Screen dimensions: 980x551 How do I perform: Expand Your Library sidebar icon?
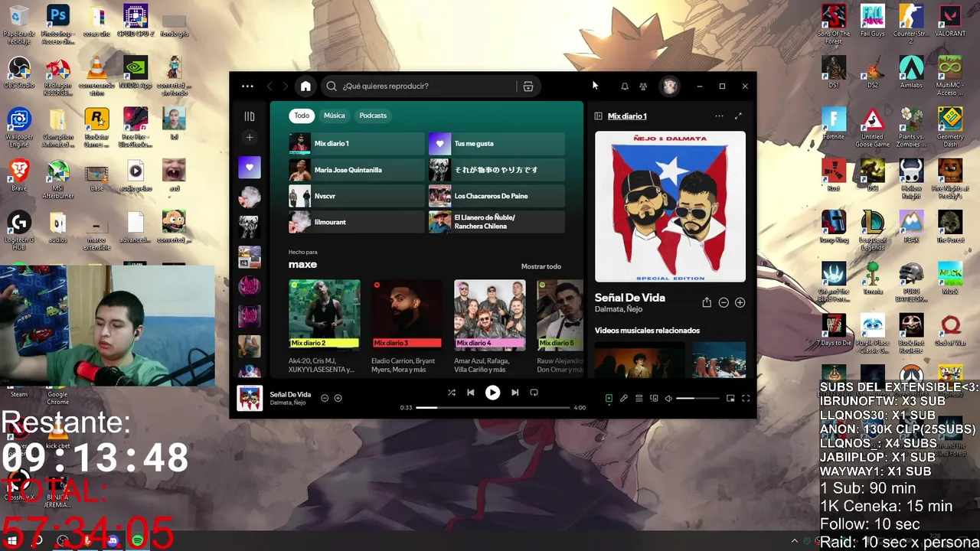click(250, 116)
